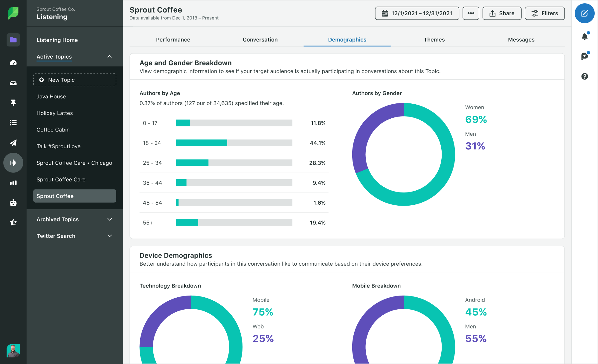Select the Performance tab
Viewport: 598px width, 364px height.
(x=173, y=40)
